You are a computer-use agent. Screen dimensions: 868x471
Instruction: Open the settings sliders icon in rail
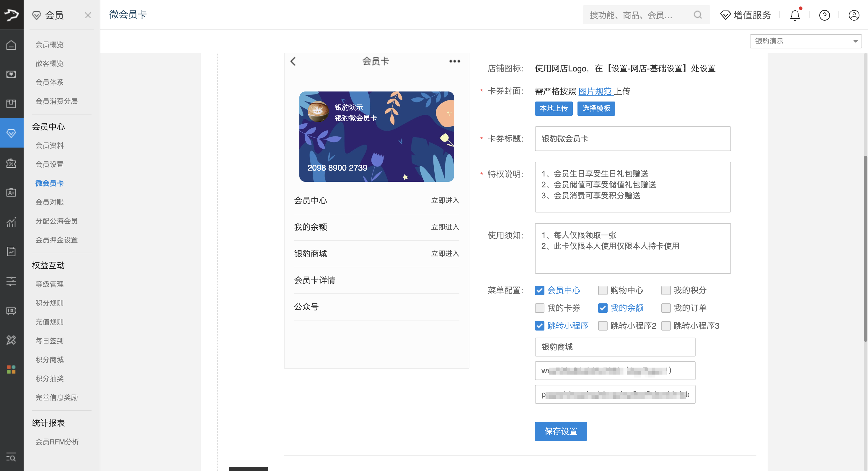pyautogui.click(x=12, y=281)
